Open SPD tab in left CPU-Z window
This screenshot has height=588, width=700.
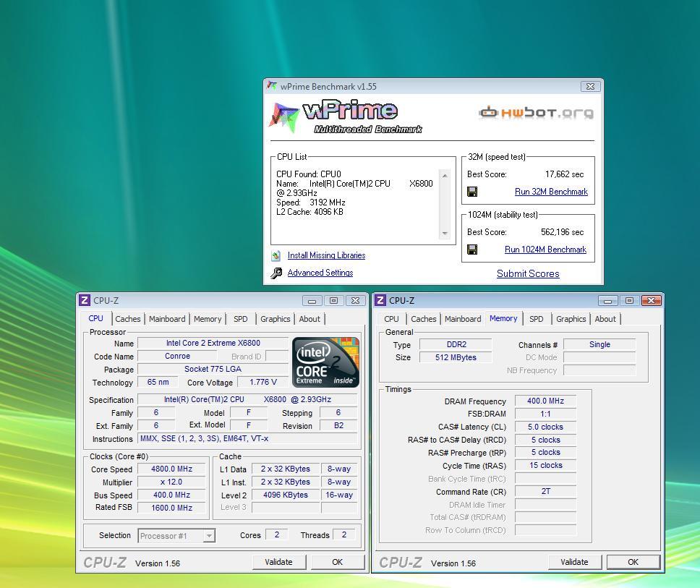point(240,319)
